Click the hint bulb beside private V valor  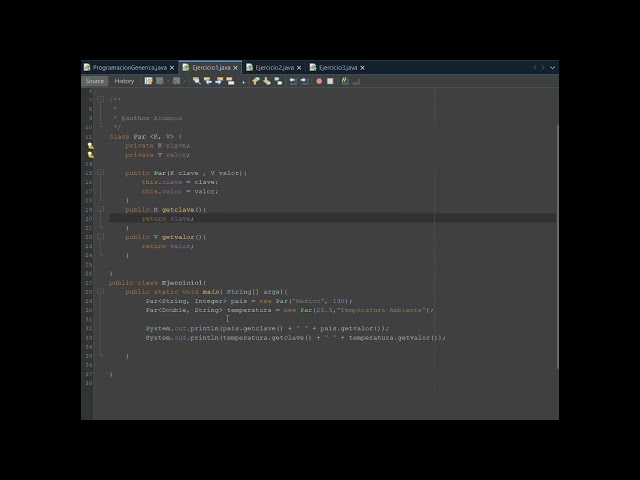point(90,155)
